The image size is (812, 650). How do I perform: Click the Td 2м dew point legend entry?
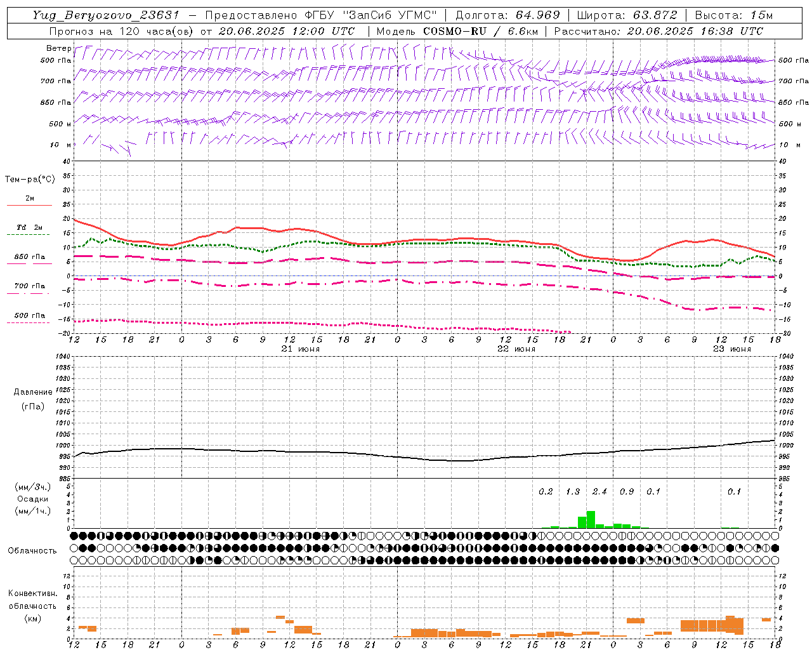[30, 227]
